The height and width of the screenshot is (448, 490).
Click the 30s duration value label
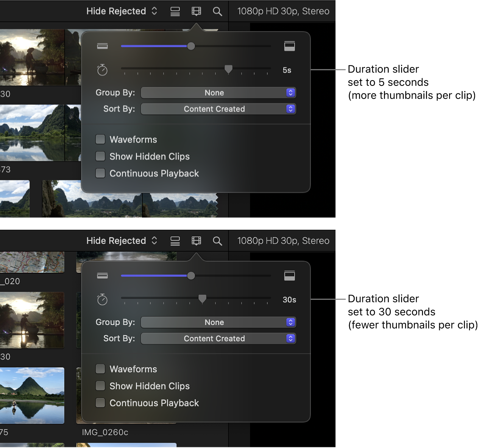click(x=289, y=300)
